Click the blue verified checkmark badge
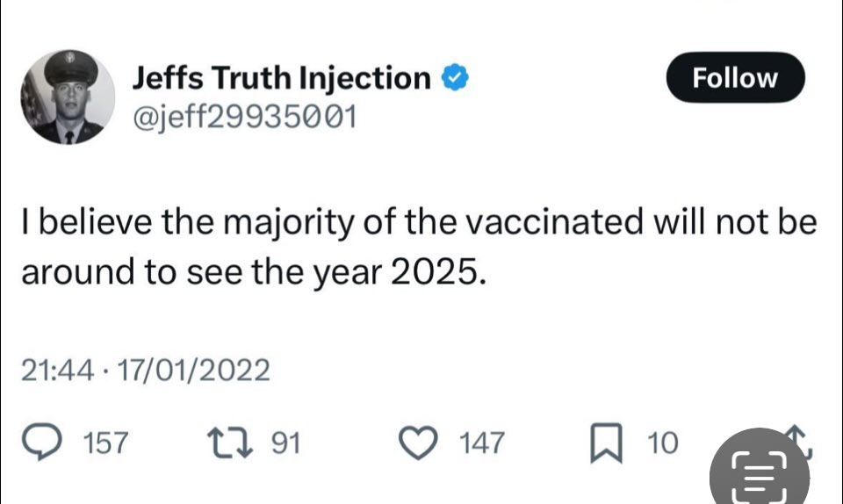The height and width of the screenshot is (504, 843). [453, 79]
